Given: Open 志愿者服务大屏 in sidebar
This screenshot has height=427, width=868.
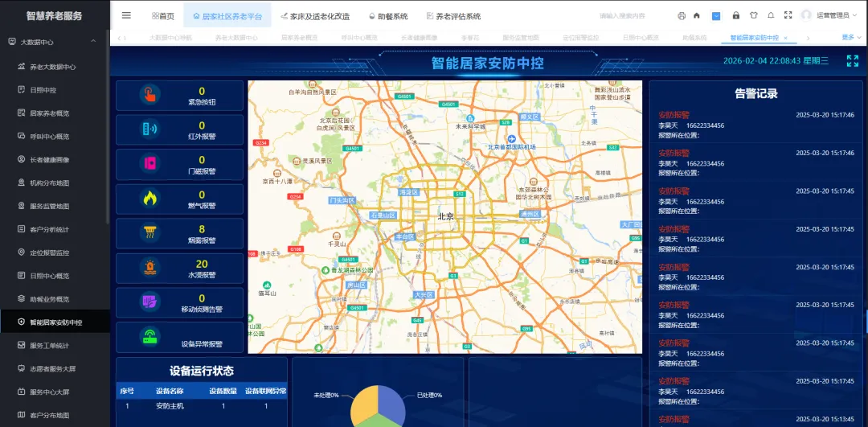Looking at the screenshot, I should [x=55, y=368].
